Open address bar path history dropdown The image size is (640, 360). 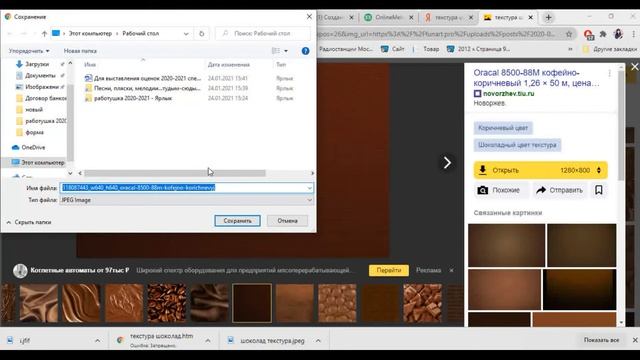pos(186,33)
